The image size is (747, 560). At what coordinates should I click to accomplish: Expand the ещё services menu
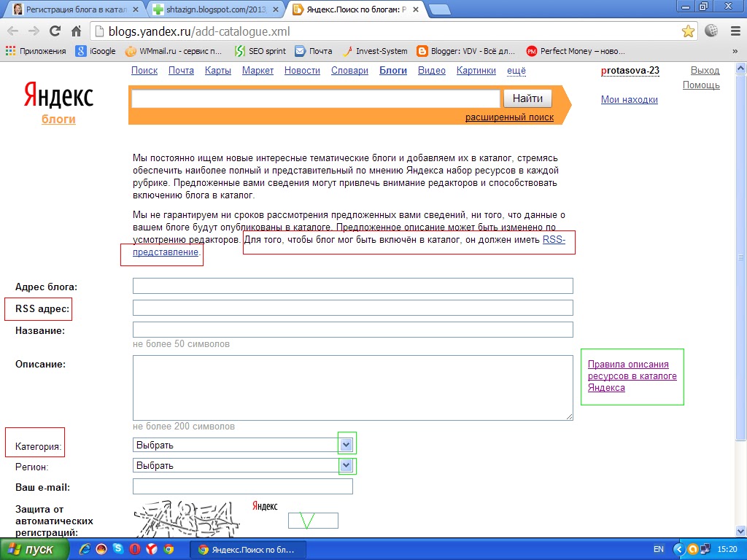point(516,71)
